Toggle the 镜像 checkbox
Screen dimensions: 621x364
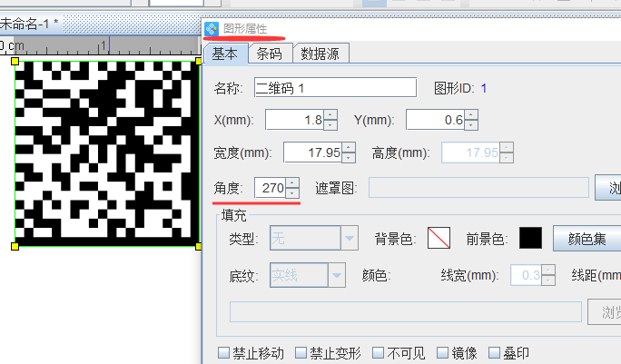point(442,353)
